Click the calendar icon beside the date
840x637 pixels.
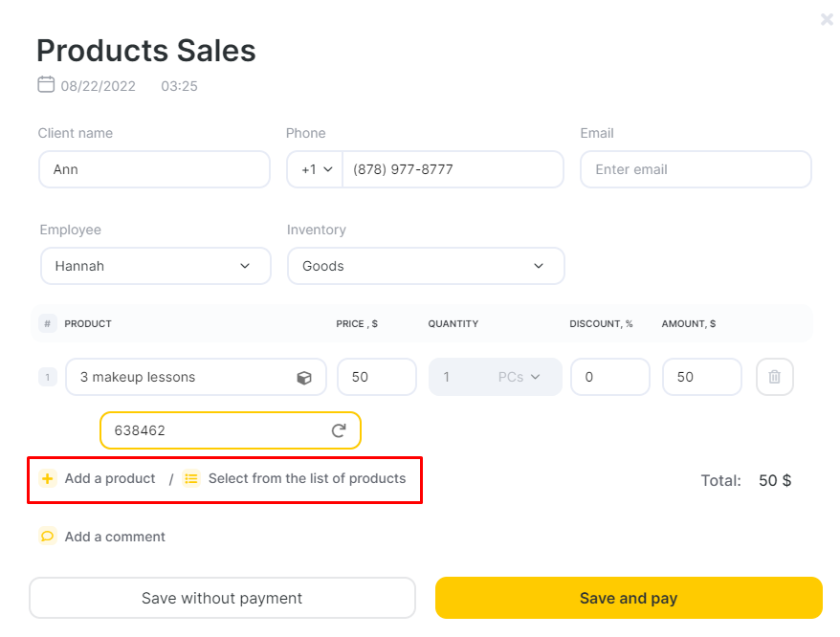point(46,85)
